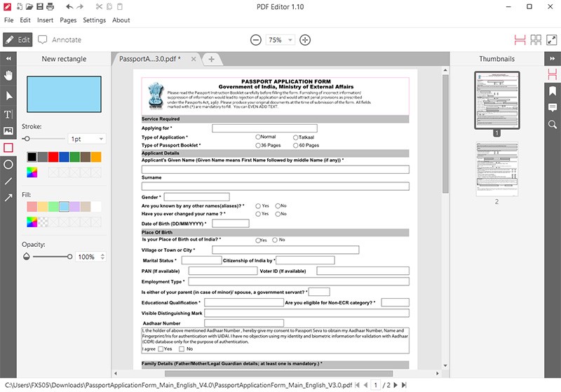The width and height of the screenshot is (561, 392).
Task: Open the File menu
Action: pos(8,20)
